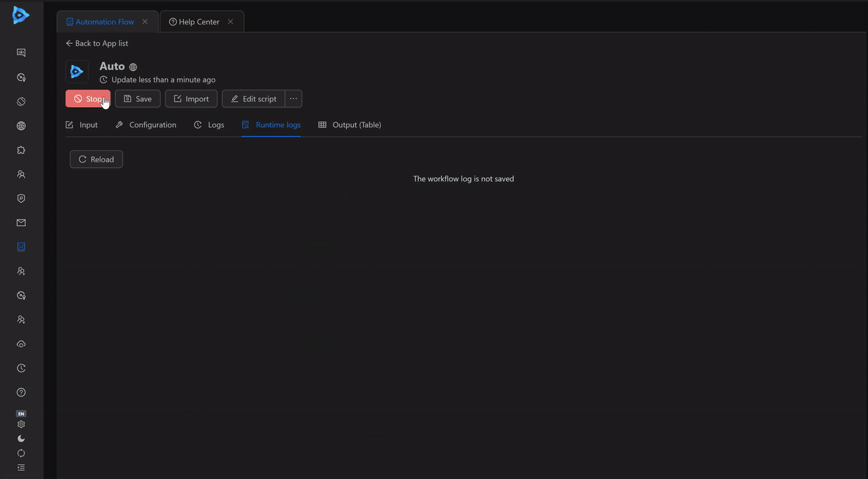Toggle dark mode with the moon icon
Viewport: 868px width, 479px height.
pyautogui.click(x=21, y=438)
